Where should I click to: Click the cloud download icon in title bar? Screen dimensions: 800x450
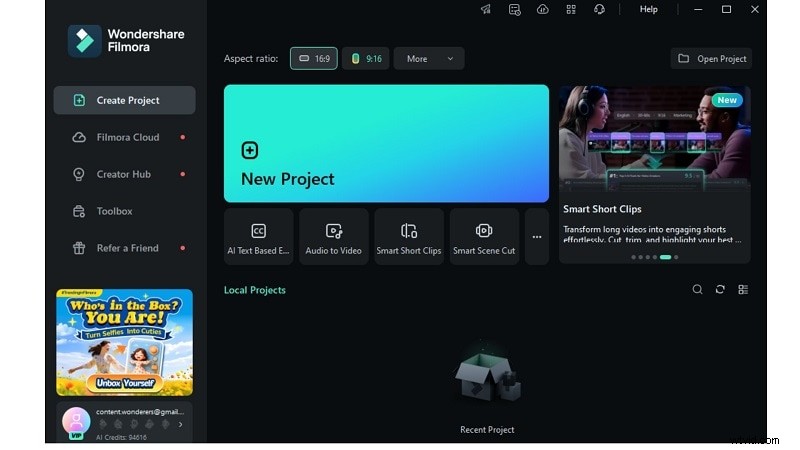(542, 9)
